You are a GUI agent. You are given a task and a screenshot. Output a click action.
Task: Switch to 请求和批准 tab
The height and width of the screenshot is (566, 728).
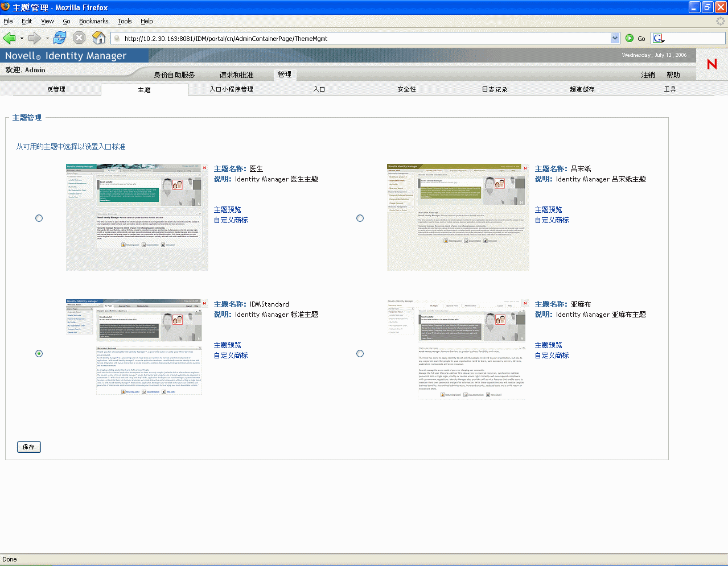pyautogui.click(x=237, y=75)
